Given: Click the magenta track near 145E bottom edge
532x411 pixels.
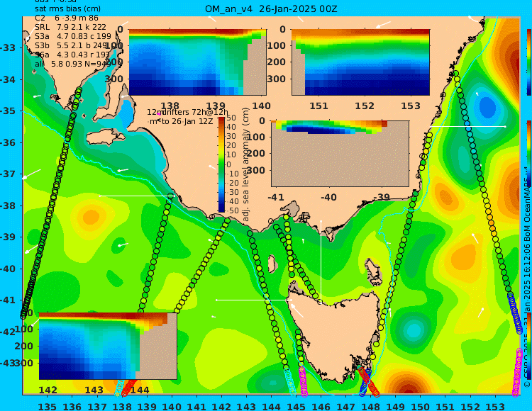Looking at the screenshot, I should (303, 382).
